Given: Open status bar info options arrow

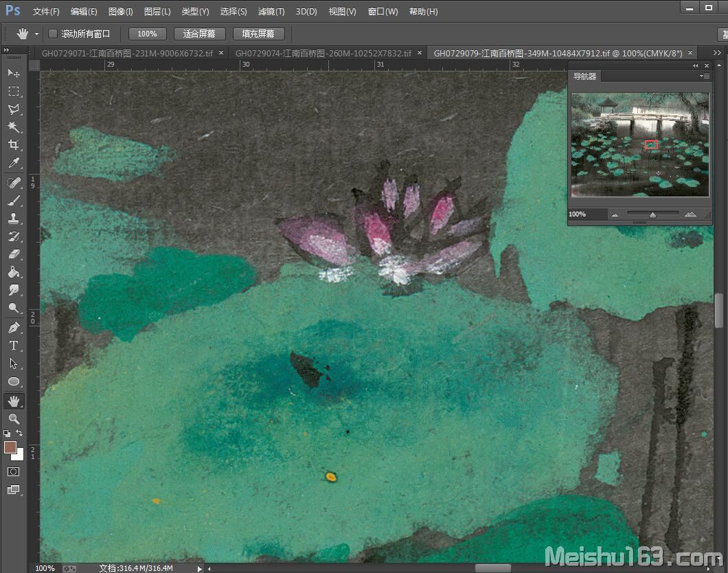Looking at the screenshot, I should coord(200,568).
